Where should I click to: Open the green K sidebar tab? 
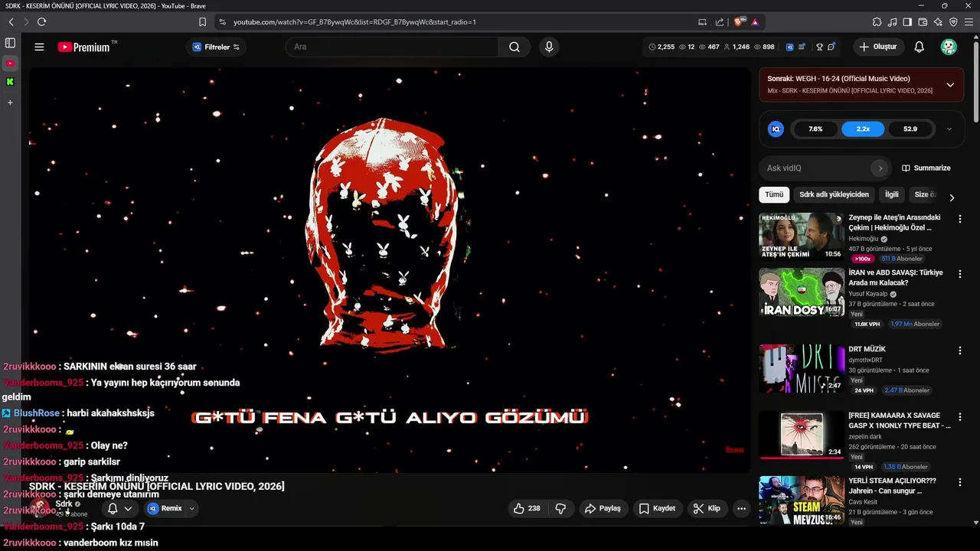pos(10,81)
